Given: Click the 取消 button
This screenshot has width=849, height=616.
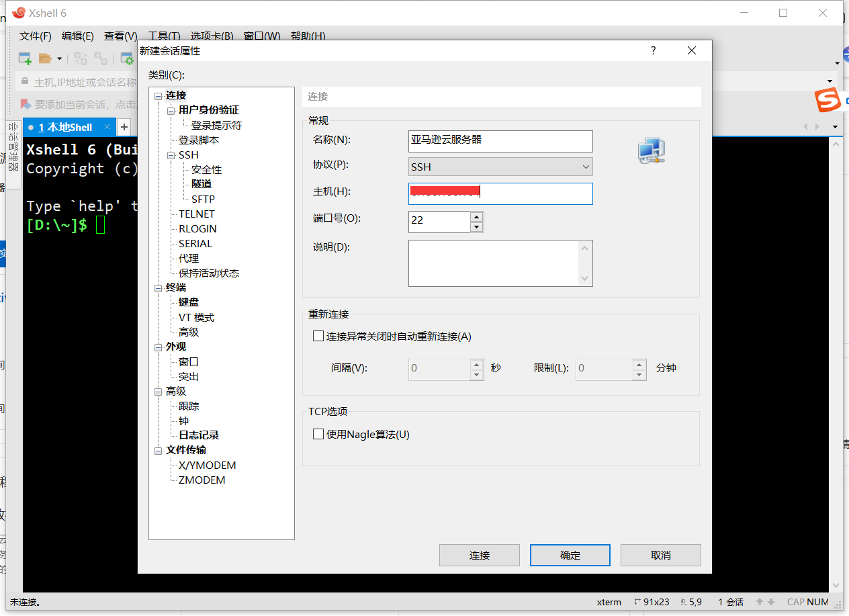Looking at the screenshot, I should coord(661,556).
